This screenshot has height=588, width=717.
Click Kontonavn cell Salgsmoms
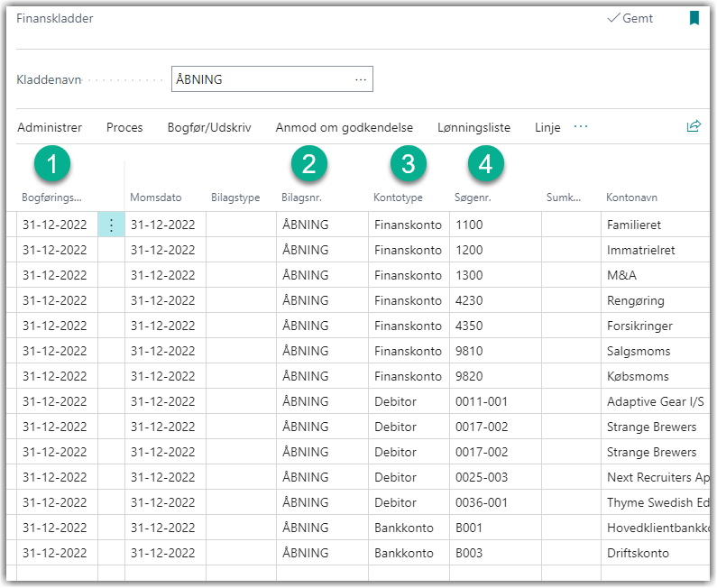[x=656, y=351]
